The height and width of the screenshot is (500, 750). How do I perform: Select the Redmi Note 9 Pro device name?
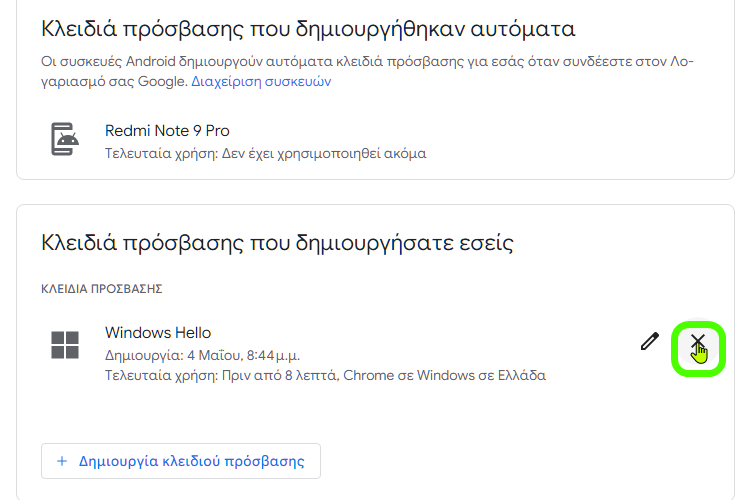point(167,131)
